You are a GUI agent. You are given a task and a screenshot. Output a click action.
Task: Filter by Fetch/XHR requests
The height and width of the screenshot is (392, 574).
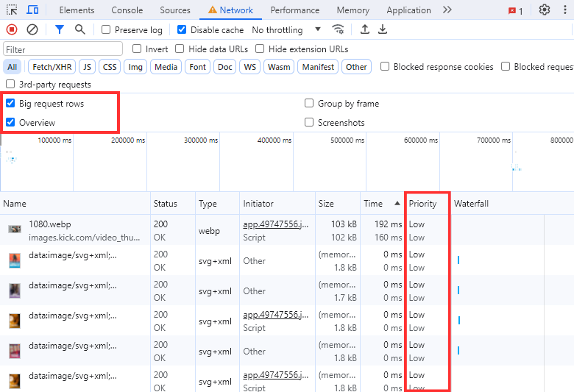tap(52, 67)
